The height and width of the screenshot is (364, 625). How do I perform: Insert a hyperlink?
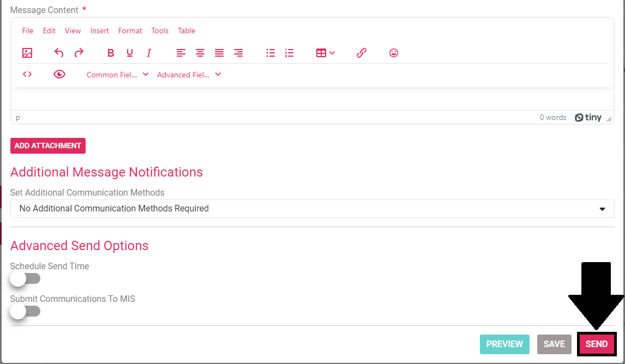(x=361, y=53)
